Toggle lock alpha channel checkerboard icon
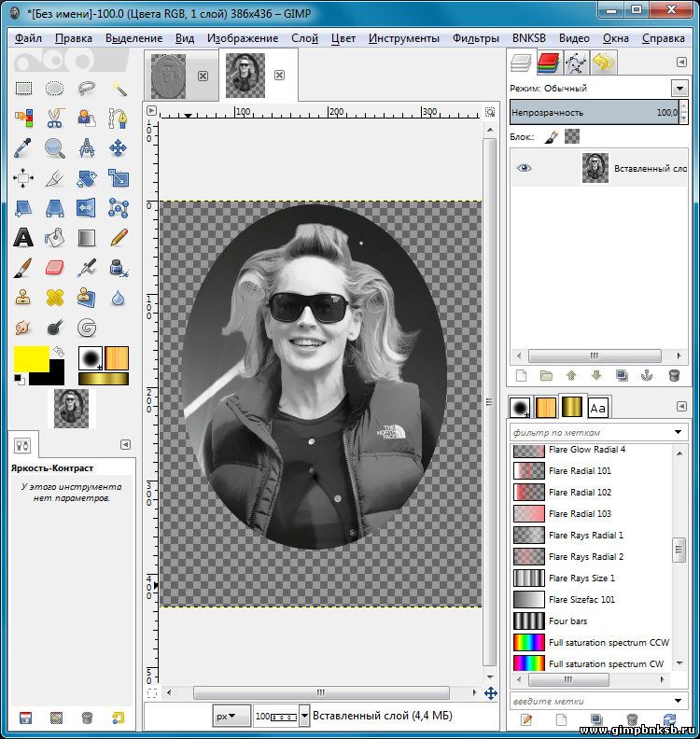 pos(571,136)
